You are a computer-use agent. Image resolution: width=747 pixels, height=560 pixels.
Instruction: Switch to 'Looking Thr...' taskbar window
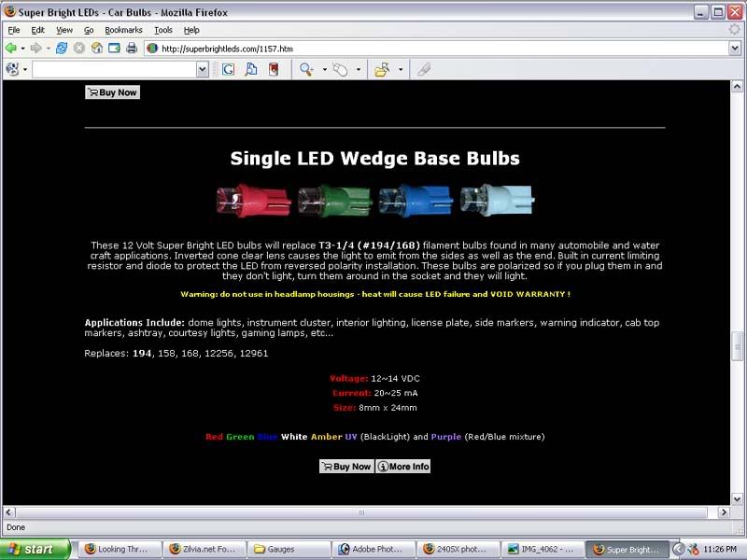(119, 549)
